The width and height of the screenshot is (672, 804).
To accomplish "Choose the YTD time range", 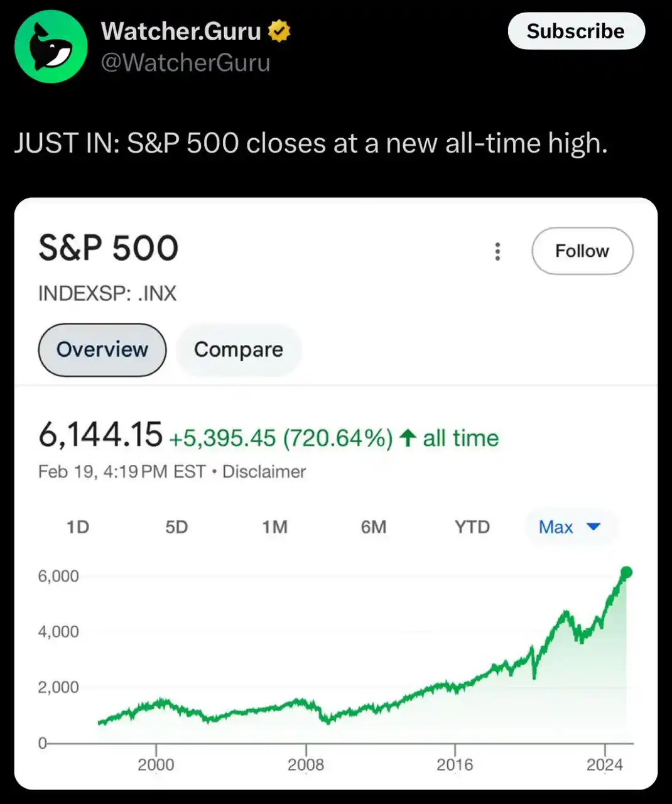I will [472, 526].
